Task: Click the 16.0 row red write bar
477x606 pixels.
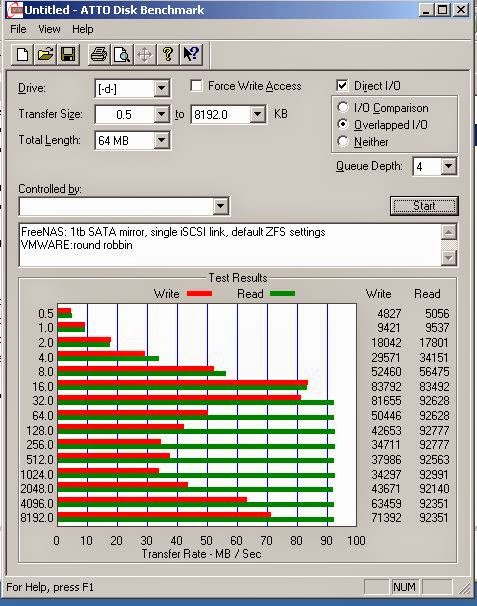Action: tap(182, 383)
